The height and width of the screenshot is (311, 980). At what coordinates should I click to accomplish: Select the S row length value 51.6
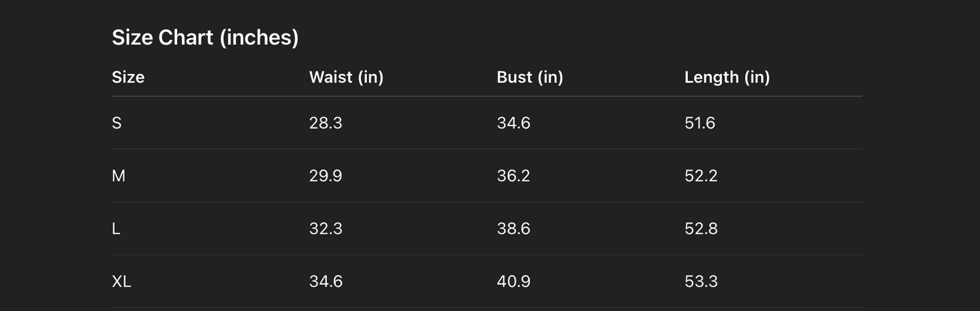pos(700,123)
